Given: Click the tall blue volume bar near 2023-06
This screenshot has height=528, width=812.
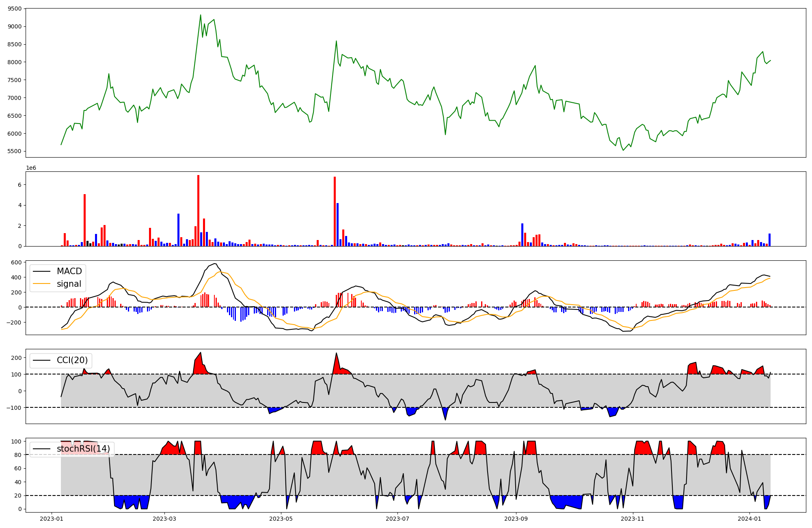Looking at the screenshot, I should coord(337,224).
